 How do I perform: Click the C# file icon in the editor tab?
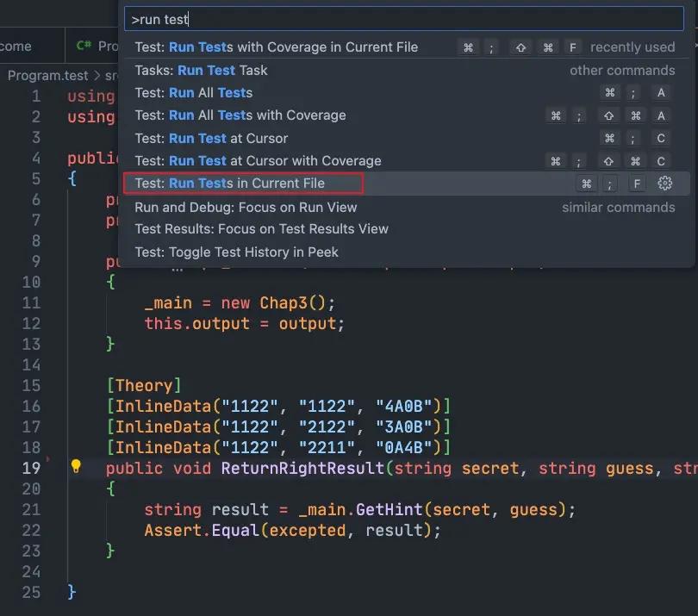(84, 47)
